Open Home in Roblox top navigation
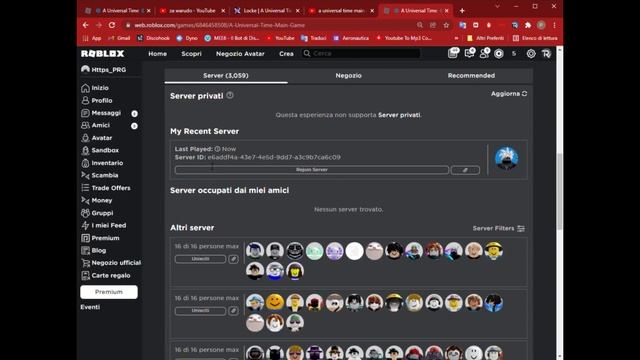Screen dimensions: 640x360 158,53
